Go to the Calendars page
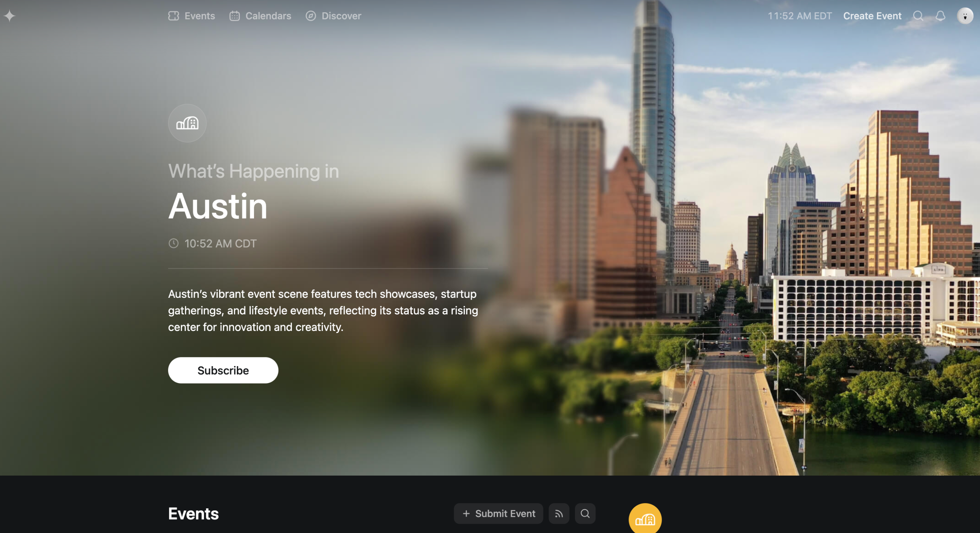The image size is (980, 533). [x=260, y=16]
